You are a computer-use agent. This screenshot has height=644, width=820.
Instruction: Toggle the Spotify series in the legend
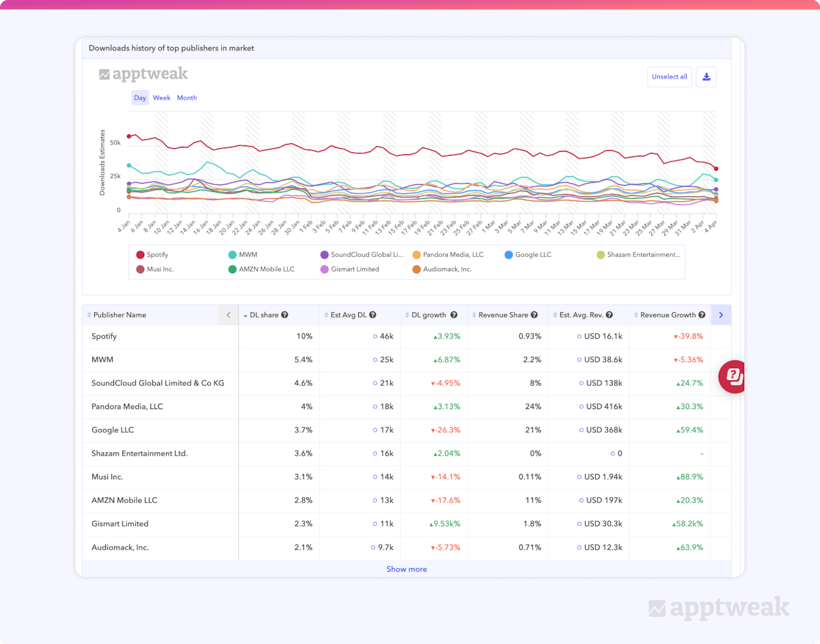(153, 254)
